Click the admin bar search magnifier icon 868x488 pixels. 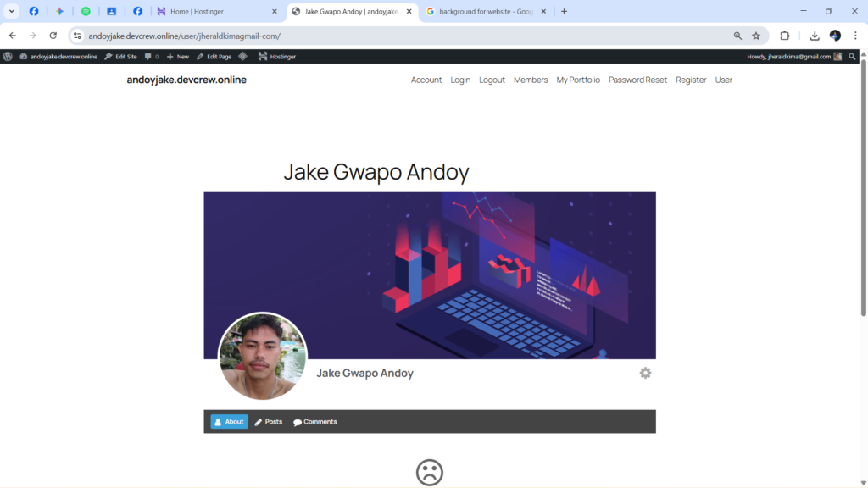[x=853, y=57]
